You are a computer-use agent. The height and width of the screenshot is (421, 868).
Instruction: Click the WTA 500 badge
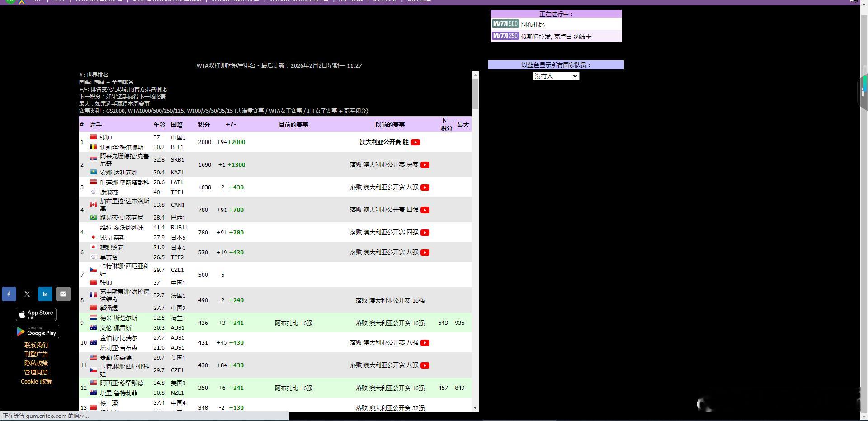pos(505,24)
